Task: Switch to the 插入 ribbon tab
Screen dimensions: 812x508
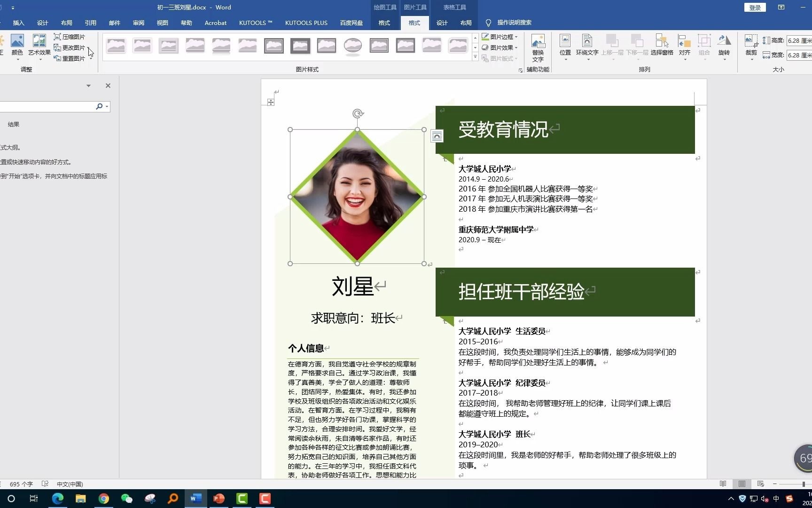Action: click(18, 23)
